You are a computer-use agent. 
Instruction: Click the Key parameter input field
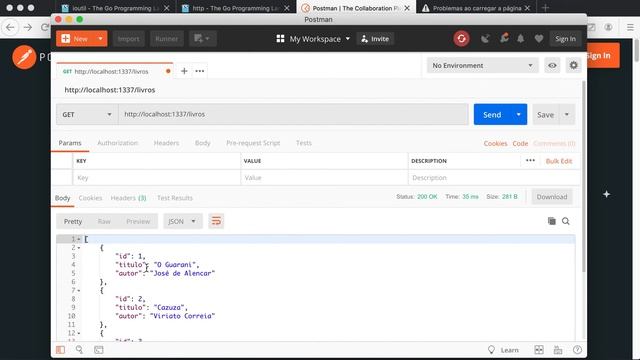156,178
